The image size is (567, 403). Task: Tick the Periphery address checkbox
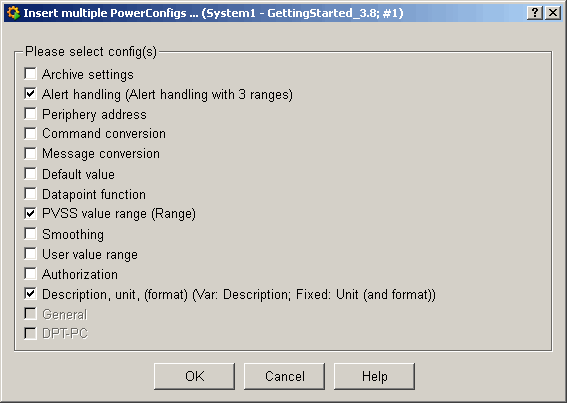point(30,114)
